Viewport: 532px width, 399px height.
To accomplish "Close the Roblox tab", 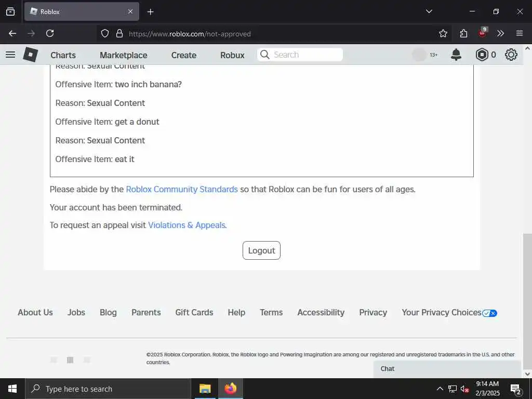I will 130,11.
